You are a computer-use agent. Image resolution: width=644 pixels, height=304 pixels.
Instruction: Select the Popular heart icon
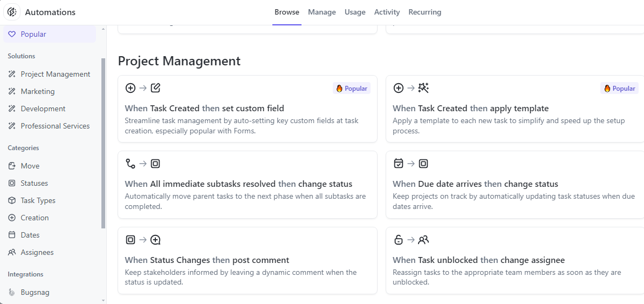pos(12,34)
